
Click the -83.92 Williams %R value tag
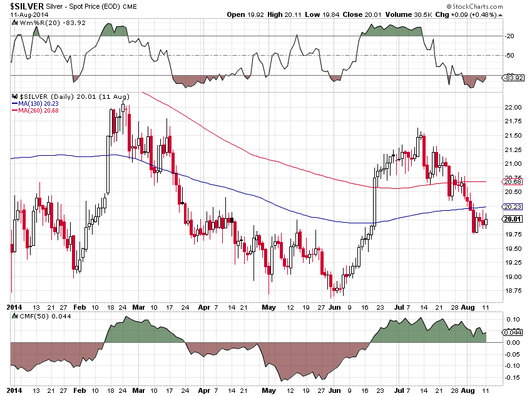[x=513, y=78]
